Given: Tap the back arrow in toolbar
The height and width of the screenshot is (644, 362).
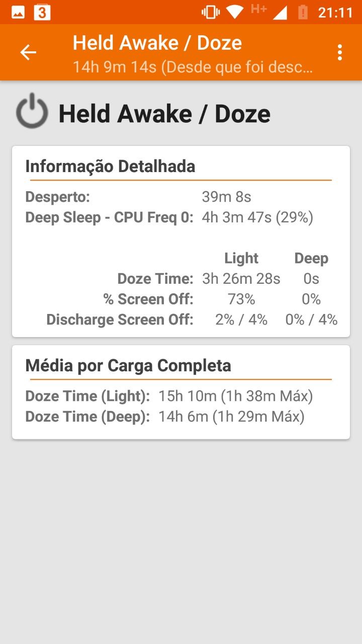Looking at the screenshot, I should pyautogui.click(x=28, y=52).
